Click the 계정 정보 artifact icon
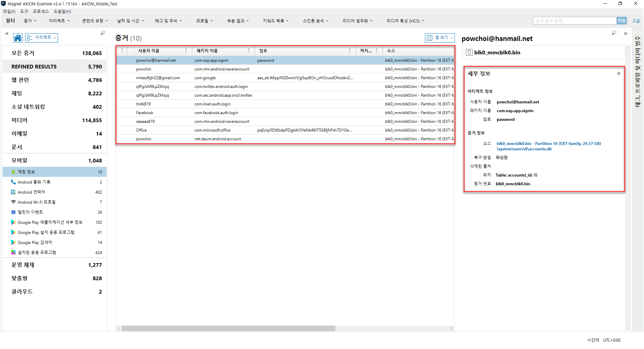 click(x=13, y=172)
